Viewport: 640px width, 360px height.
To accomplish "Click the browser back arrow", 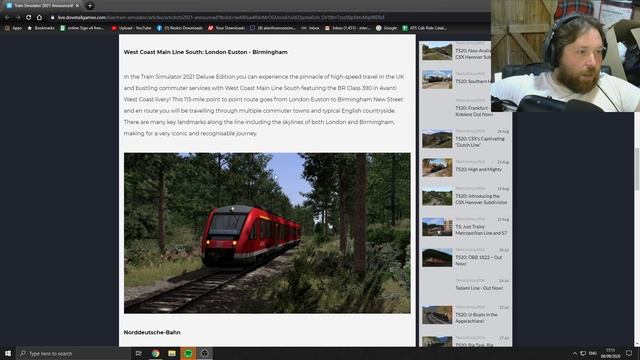I will pyautogui.click(x=7, y=18).
